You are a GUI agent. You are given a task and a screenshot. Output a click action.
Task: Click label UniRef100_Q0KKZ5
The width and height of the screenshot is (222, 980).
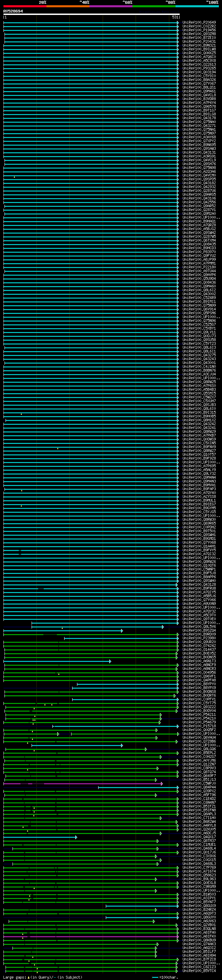(199, 53)
